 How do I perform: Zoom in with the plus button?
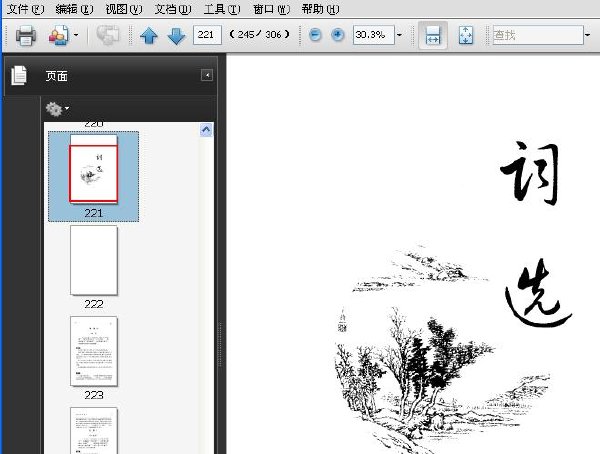338,35
